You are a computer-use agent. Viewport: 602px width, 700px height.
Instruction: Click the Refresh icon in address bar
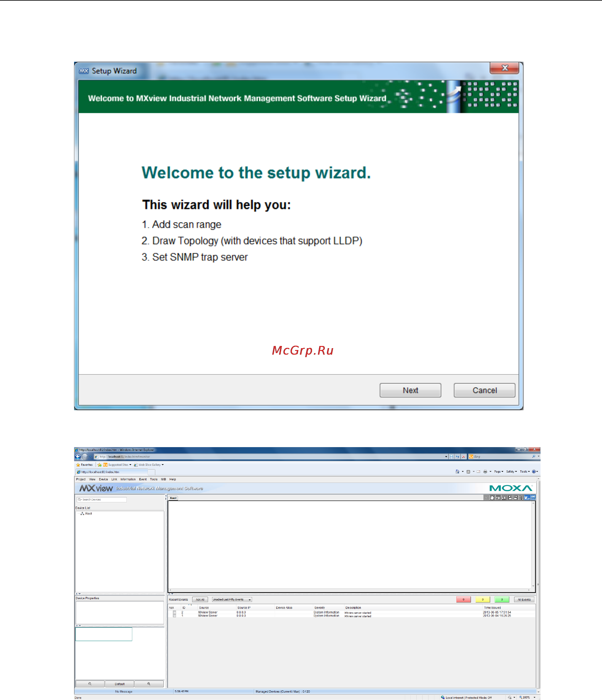(457, 457)
